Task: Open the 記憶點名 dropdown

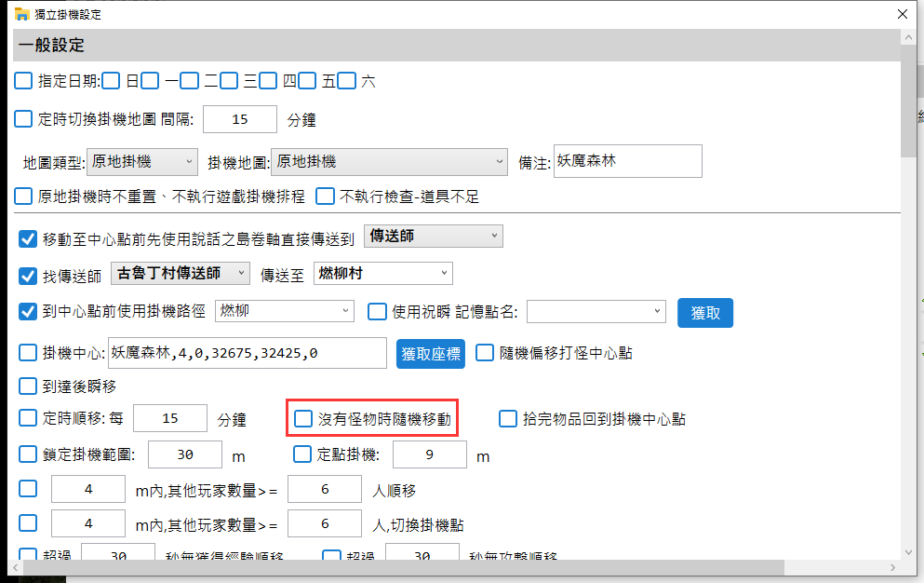Action: [596, 311]
